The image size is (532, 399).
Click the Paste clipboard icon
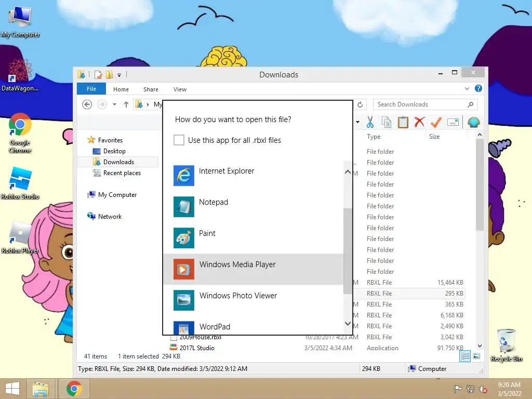pos(403,122)
